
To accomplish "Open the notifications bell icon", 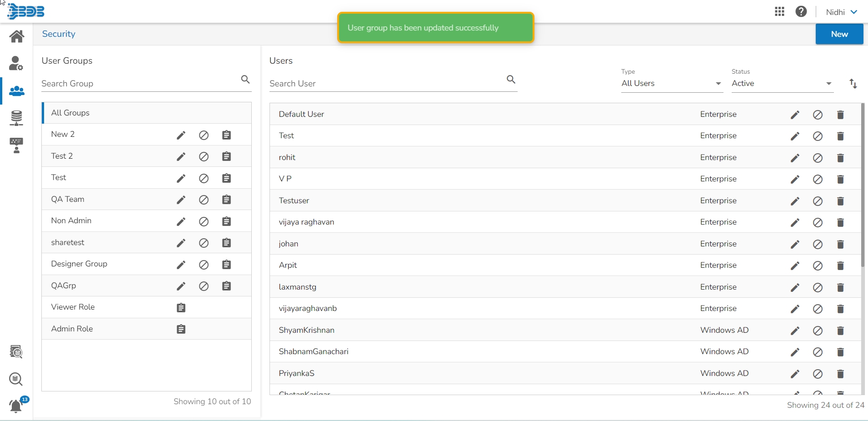I will [x=16, y=406].
